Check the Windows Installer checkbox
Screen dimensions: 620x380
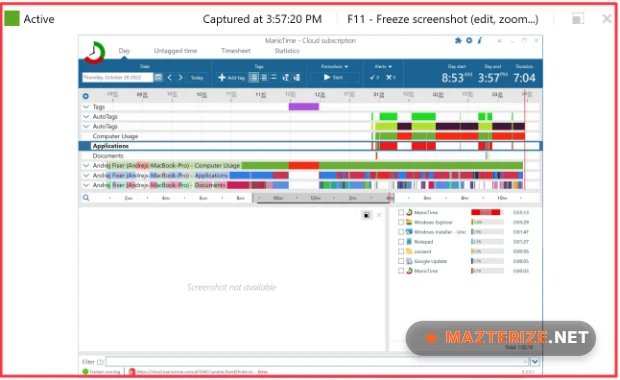point(401,232)
